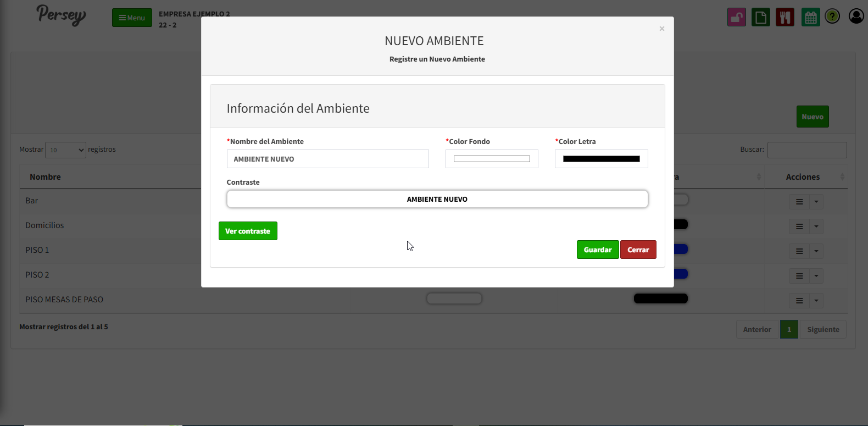Click the actions list icon for PISO 2
Screen dimensions: 868x426
(x=799, y=276)
